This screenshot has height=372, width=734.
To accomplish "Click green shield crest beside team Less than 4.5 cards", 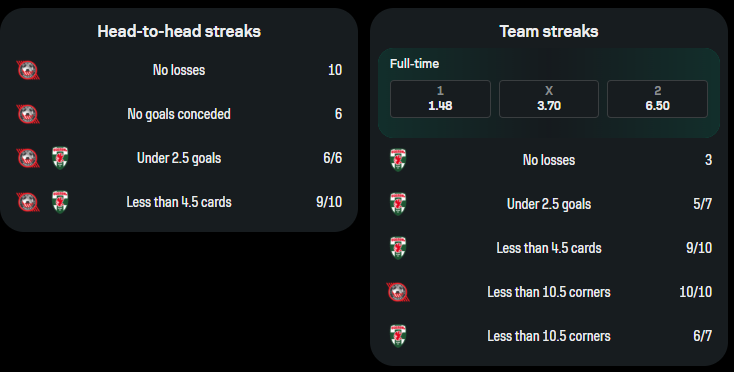I will point(398,248).
